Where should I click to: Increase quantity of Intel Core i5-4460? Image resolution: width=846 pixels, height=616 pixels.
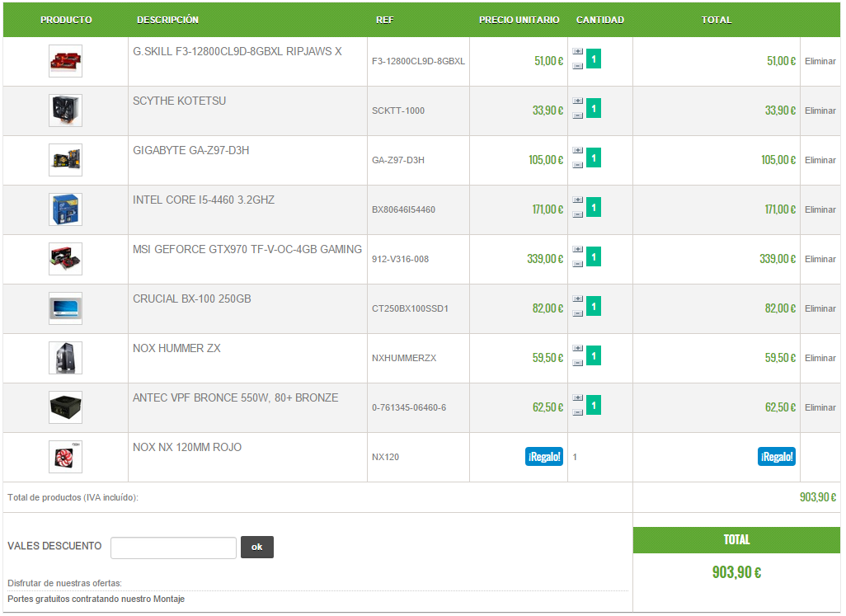[x=578, y=200]
